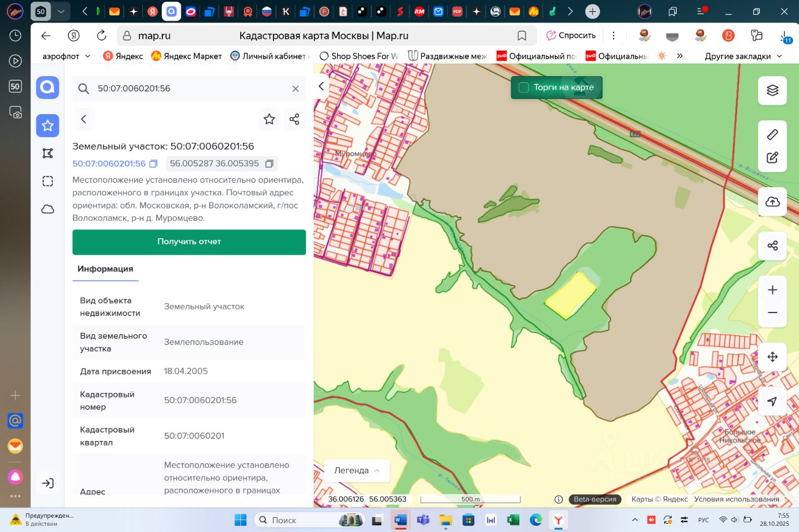Image resolution: width=799 pixels, height=532 pixels.
Task: Click the search field with cadastral number
Action: click(x=187, y=89)
